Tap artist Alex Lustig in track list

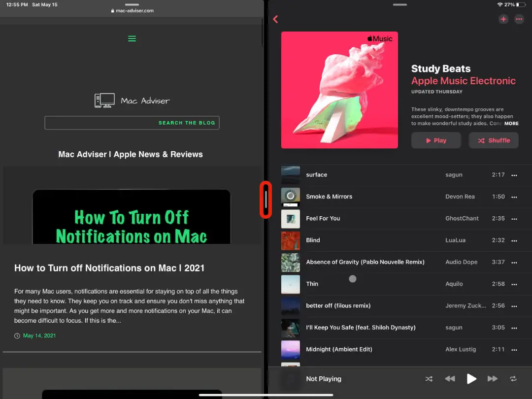click(461, 349)
